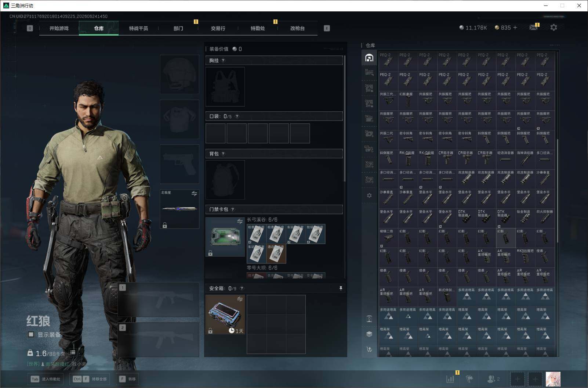The height and width of the screenshot is (388, 588).
Task: Click the empty body armor slot
Action: click(179, 119)
